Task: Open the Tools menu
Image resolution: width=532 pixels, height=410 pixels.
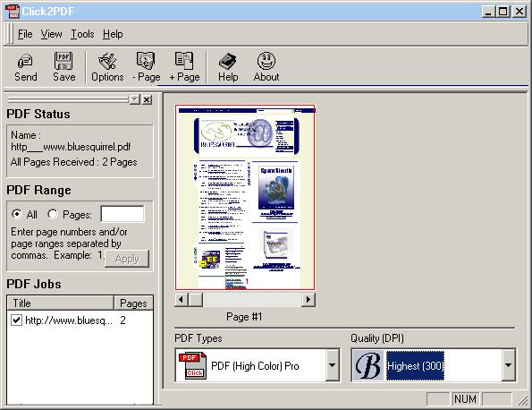Action: click(x=82, y=34)
